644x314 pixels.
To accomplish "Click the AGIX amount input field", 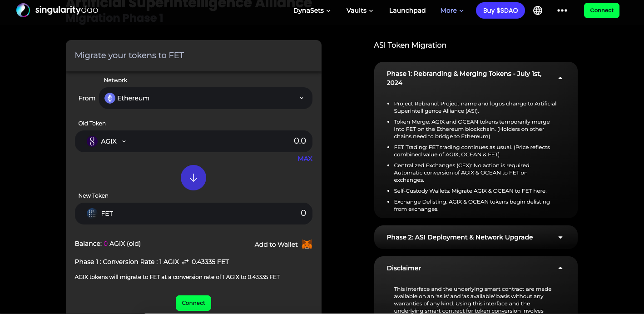I will [x=227, y=141].
